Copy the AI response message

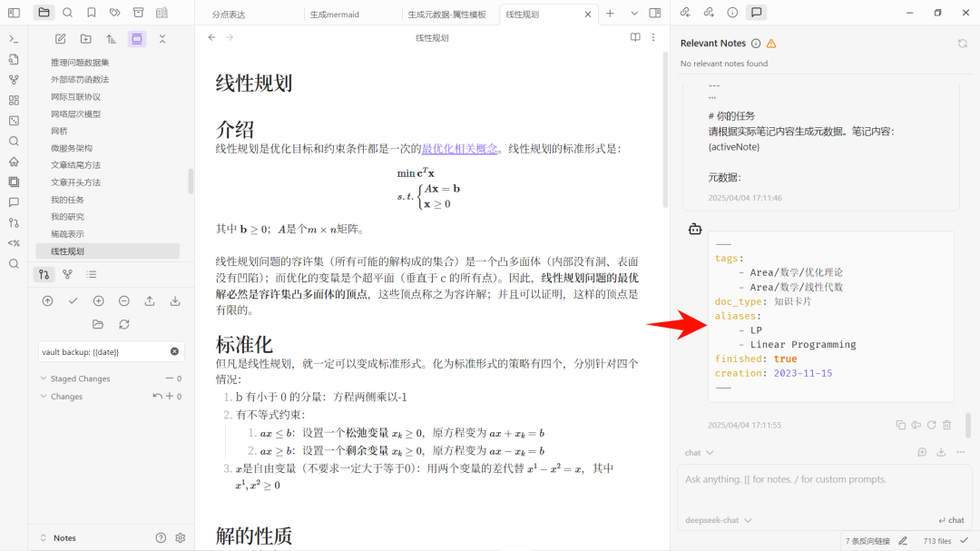point(901,425)
